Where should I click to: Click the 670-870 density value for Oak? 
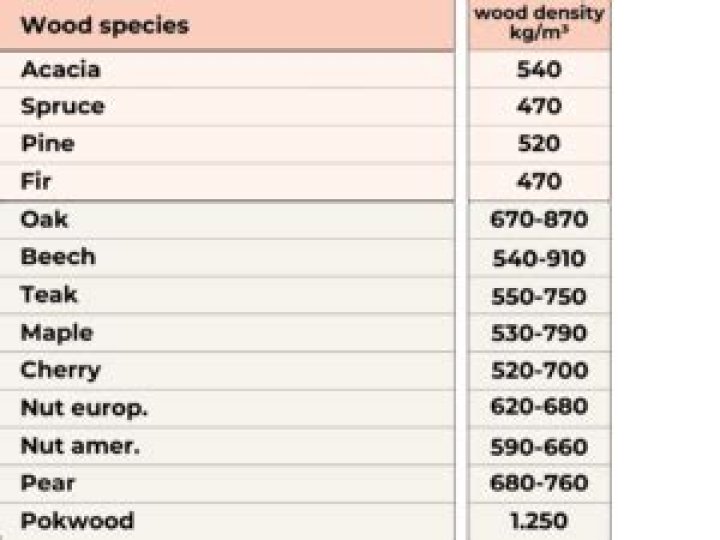(539, 219)
